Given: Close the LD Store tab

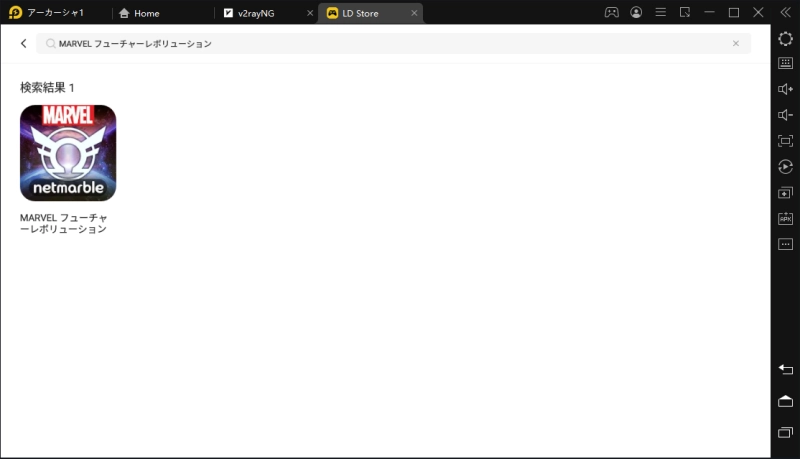Looking at the screenshot, I should point(414,13).
